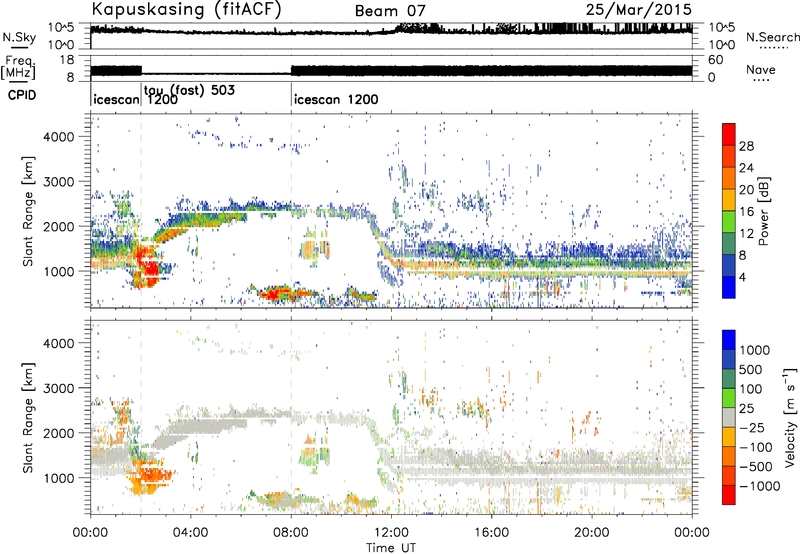
Task: Click the 'Kapuskasing (fitACF)' title text
Action: [x=186, y=10]
